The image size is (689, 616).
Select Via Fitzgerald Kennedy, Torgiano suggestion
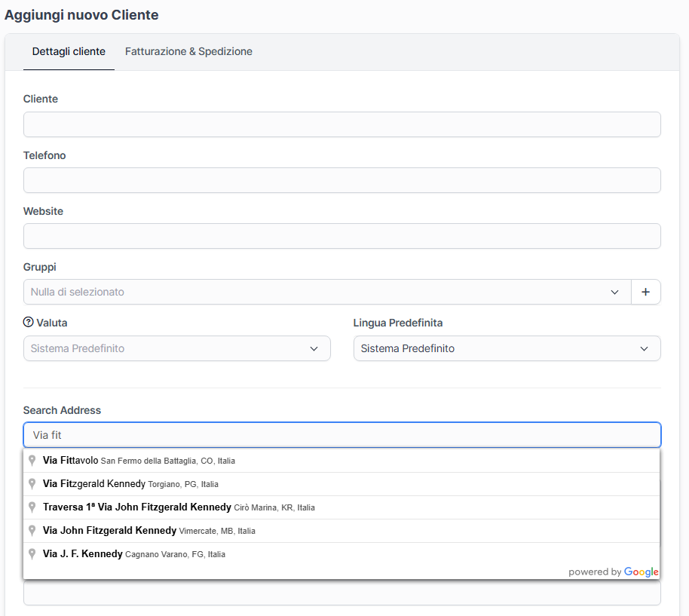point(130,484)
